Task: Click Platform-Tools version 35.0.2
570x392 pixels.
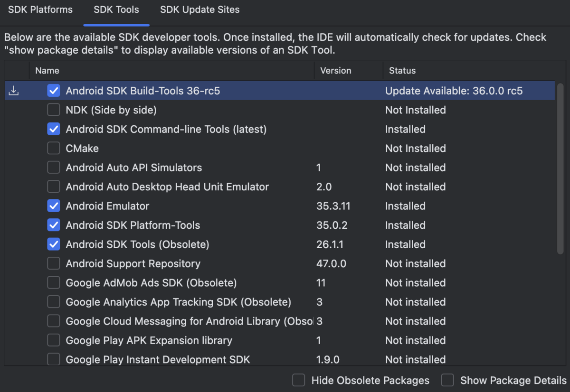Action: [332, 225]
